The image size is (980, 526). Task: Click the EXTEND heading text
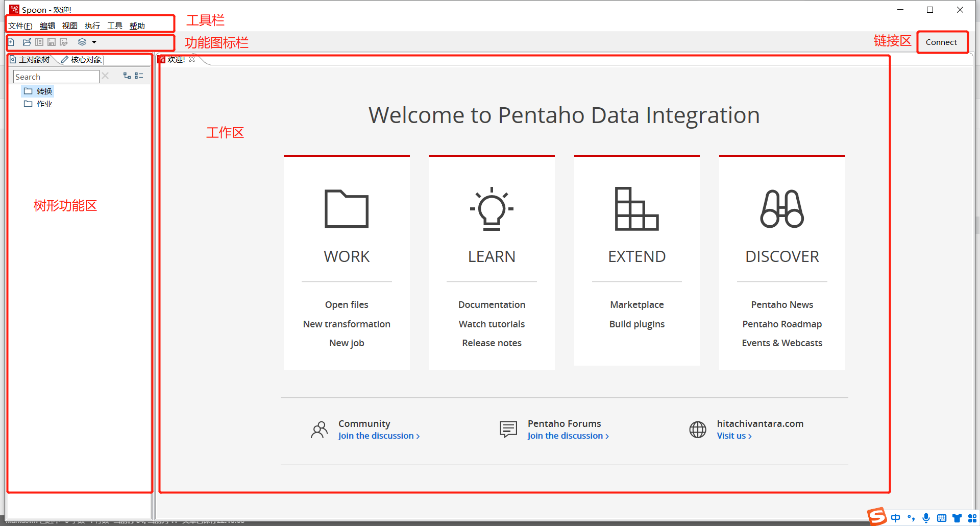pos(636,256)
